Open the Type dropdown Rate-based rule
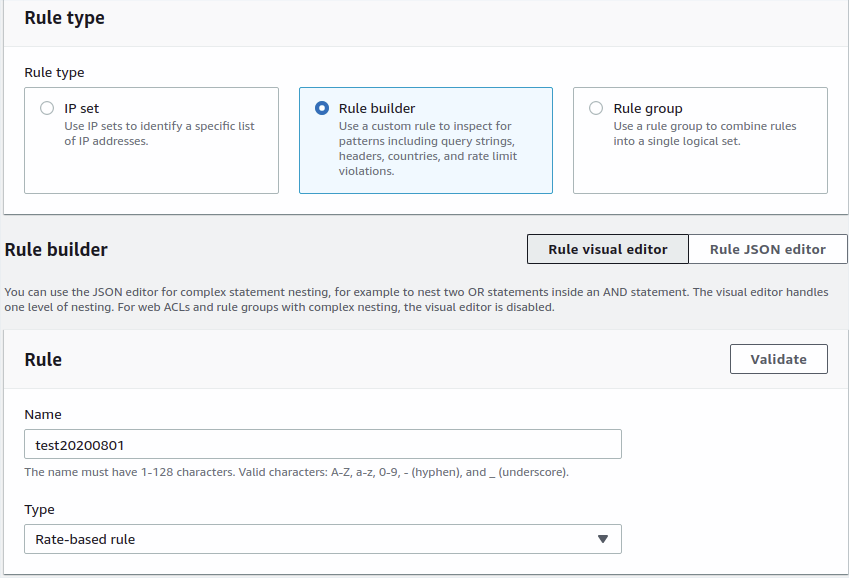This screenshot has height=578, width=849. (x=323, y=539)
